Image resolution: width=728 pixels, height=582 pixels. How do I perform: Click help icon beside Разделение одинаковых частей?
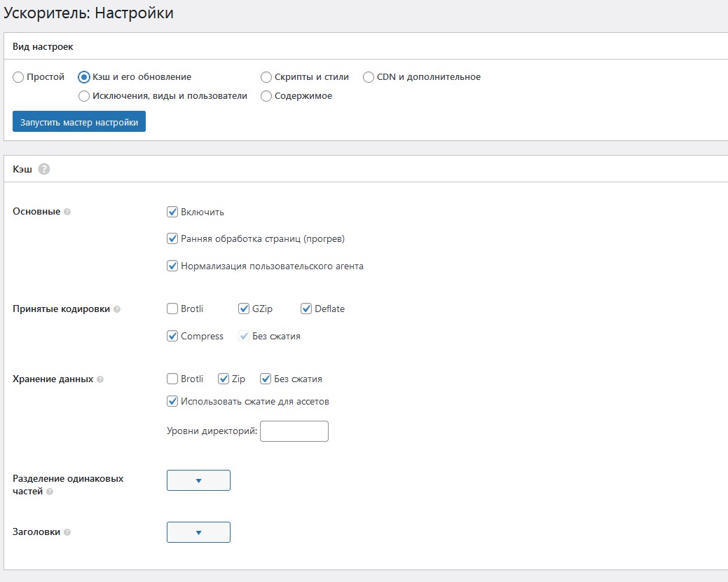(x=49, y=492)
